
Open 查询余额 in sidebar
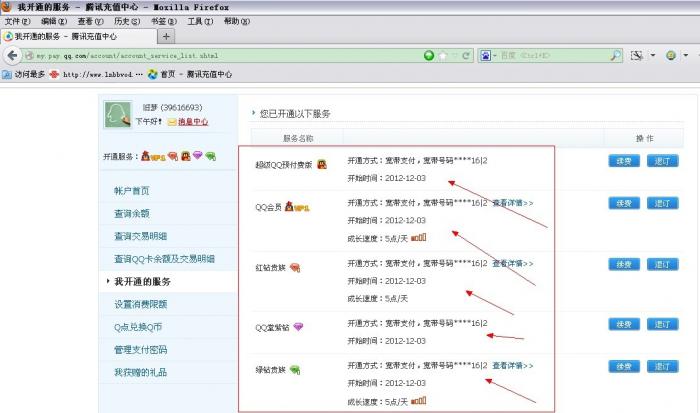click(x=132, y=214)
